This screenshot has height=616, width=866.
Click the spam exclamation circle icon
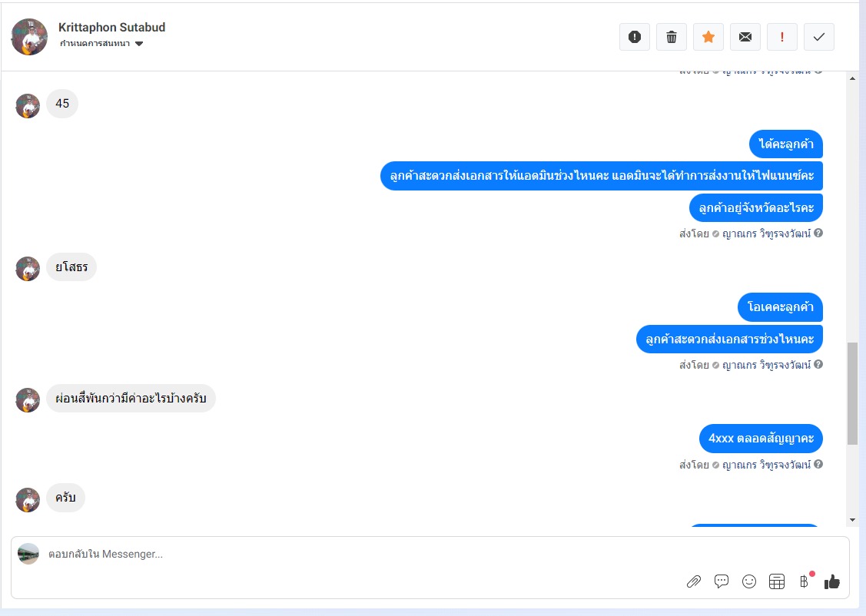[x=635, y=37]
